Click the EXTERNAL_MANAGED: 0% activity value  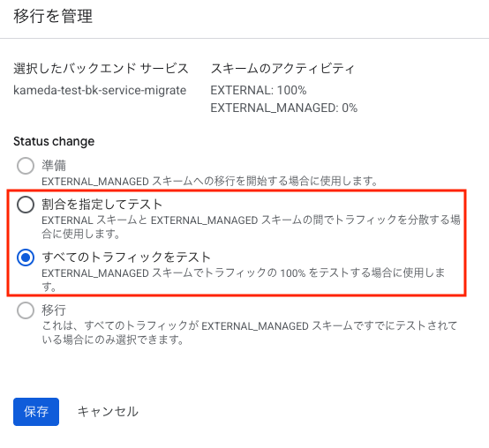pyautogui.click(x=284, y=108)
